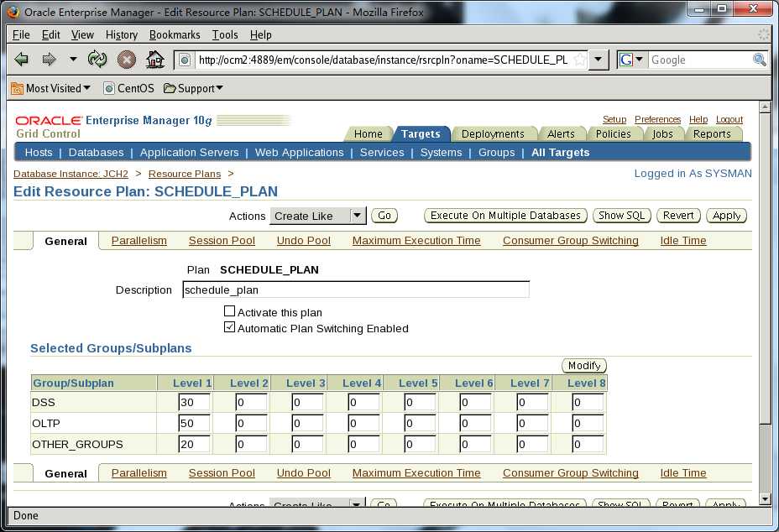Open the CentOS bookmark
779x532 pixels.
coord(129,88)
